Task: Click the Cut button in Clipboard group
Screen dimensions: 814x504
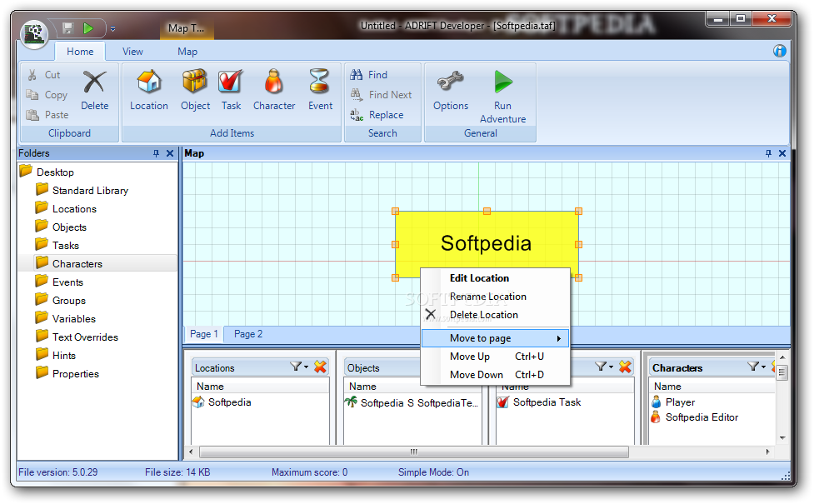Action: pyautogui.click(x=45, y=75)
